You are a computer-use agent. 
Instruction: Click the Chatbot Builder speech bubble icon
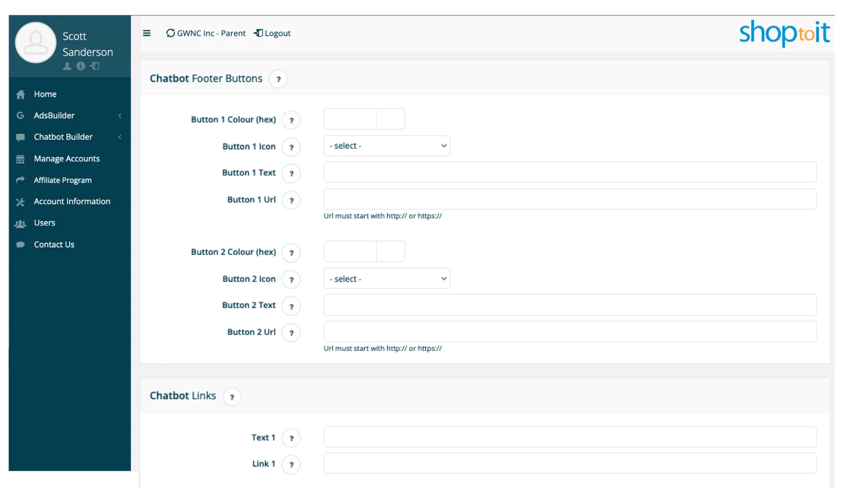[x=20, y=137]
